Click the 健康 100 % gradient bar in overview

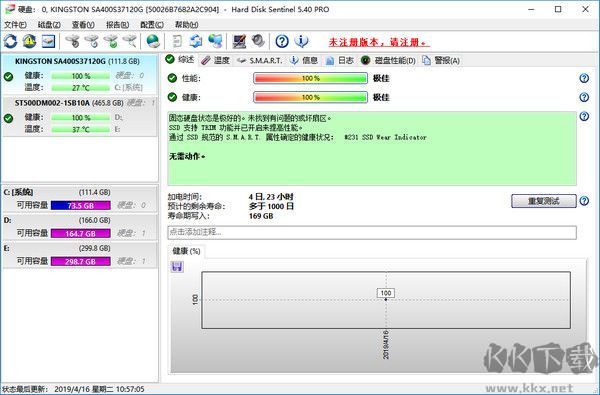(310, 97)
